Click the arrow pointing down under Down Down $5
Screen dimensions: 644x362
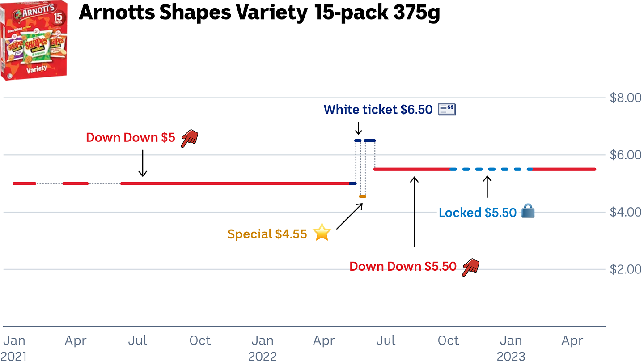(x=143, y=163)
